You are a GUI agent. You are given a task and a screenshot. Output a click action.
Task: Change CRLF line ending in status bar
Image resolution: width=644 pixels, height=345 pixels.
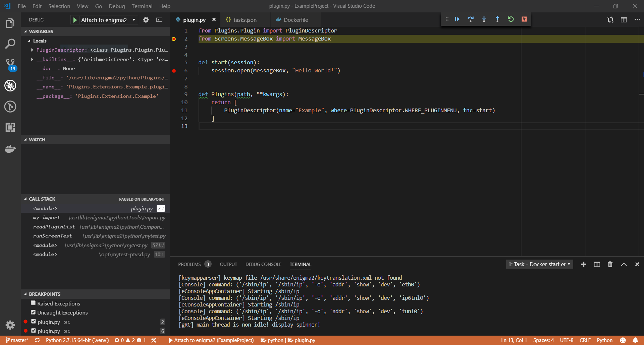pyautogui.click(x=585, y=340)
